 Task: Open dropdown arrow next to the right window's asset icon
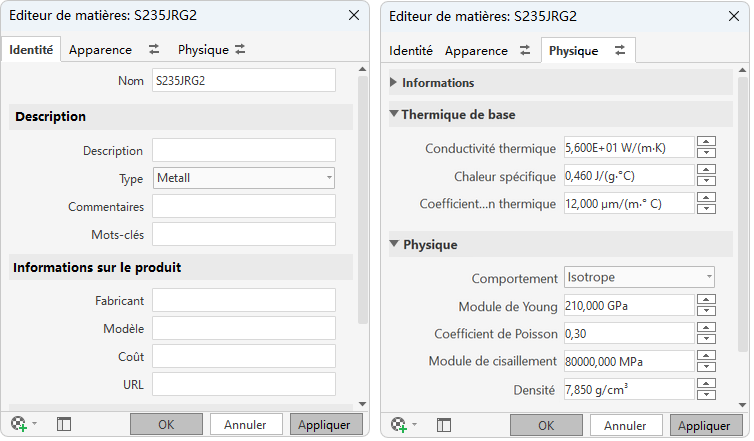point(415,425)
